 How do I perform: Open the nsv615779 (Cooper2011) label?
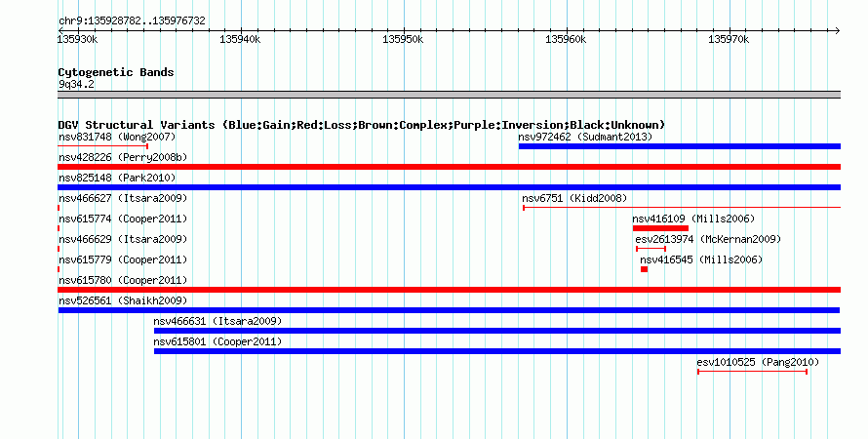click(123, 259)
